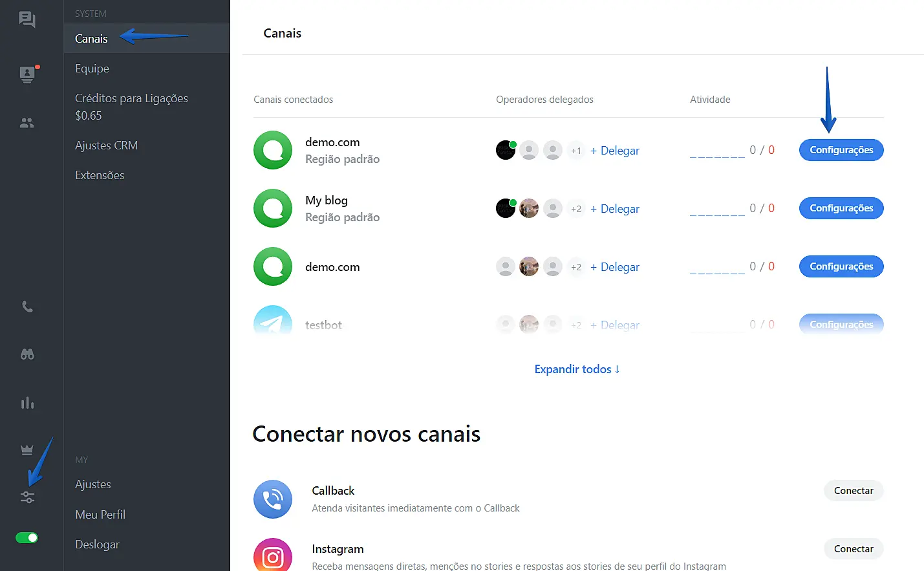Image resolution: width=924 pixels, height=571 pixels.
Task: Open the phone calls icon in left rail
Action: (x=27, y=307)
